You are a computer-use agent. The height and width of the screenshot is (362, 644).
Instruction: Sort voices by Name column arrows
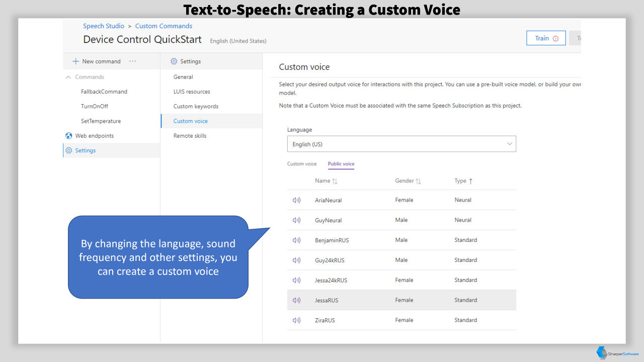point(335,181)
